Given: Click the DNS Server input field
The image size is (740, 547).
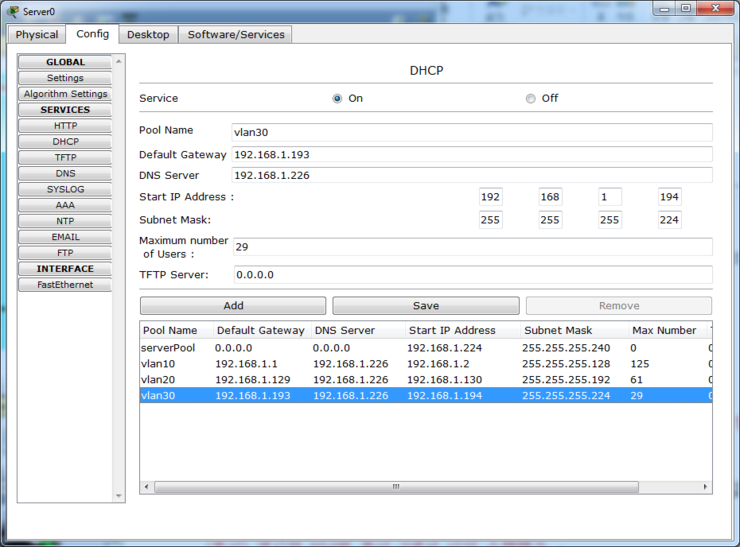Looking at the screenshot, I should [x=472, y=176].
